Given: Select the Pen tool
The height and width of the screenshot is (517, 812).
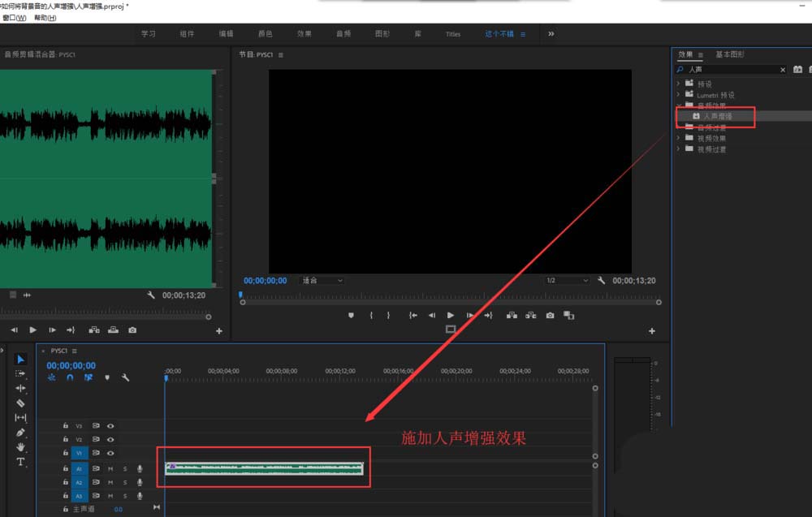Looking at the screenshot, I should pos(20,432).
